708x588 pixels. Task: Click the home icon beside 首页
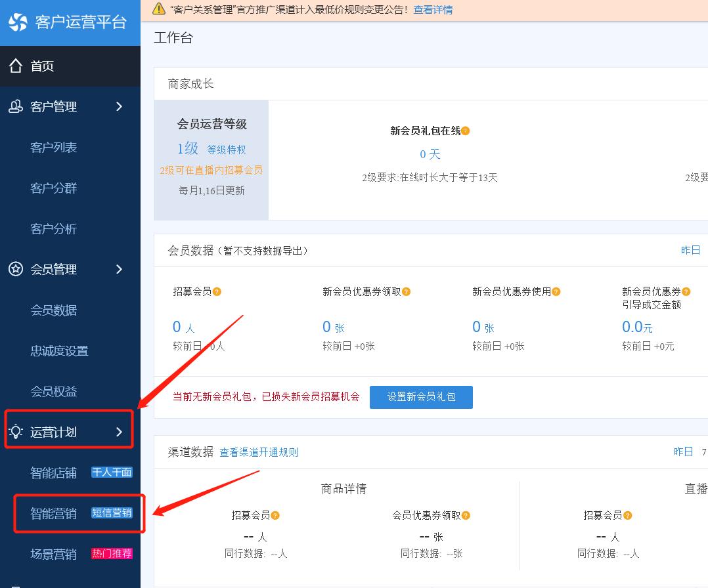coord(16,66)
